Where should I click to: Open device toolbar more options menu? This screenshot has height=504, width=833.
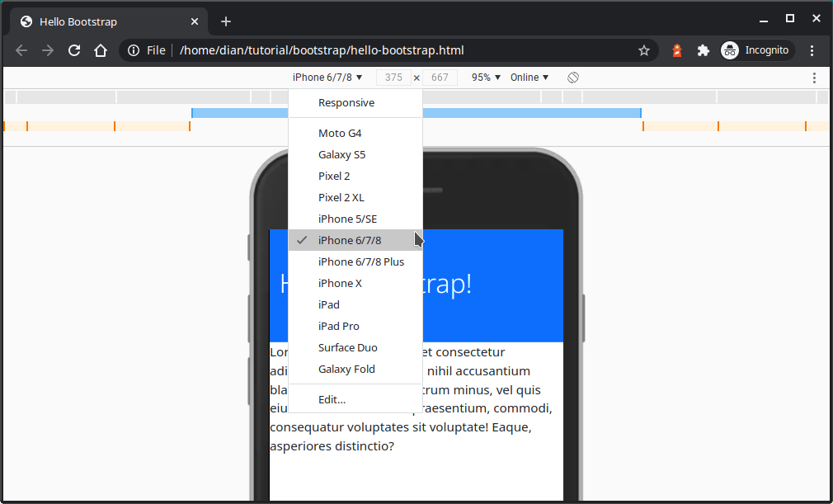click(x=814, y=78)
